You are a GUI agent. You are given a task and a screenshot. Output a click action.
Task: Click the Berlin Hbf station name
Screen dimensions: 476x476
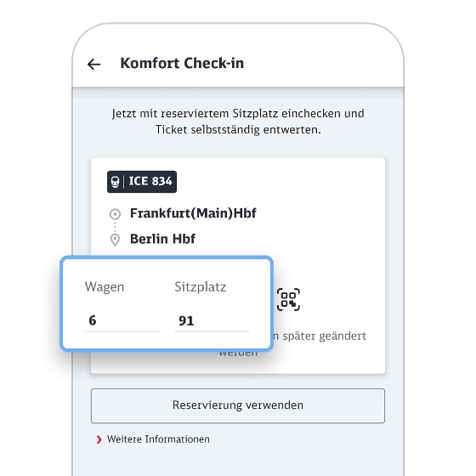[162, 239]
